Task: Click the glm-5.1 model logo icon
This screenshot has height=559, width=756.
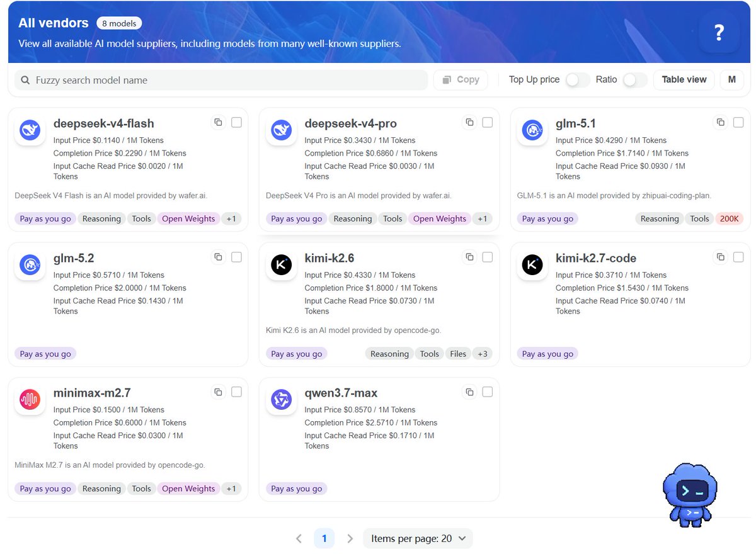Action: pos(532,130)
